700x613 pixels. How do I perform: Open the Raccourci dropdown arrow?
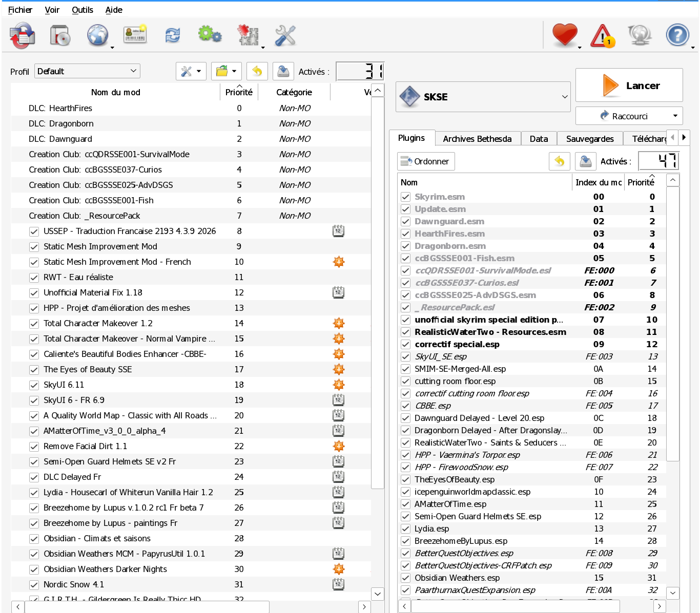click(x=675, y=116)
